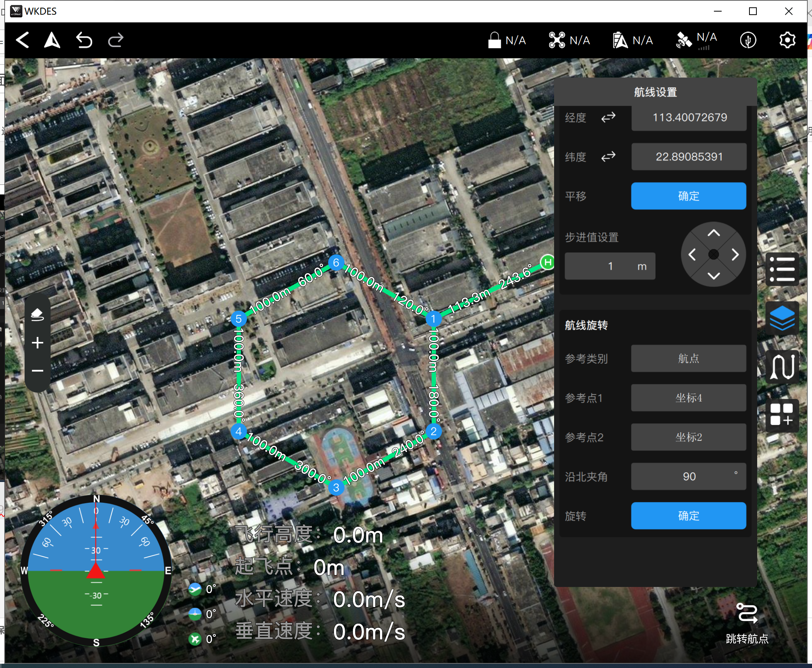Click the back arrow icon

pos(23,40)
